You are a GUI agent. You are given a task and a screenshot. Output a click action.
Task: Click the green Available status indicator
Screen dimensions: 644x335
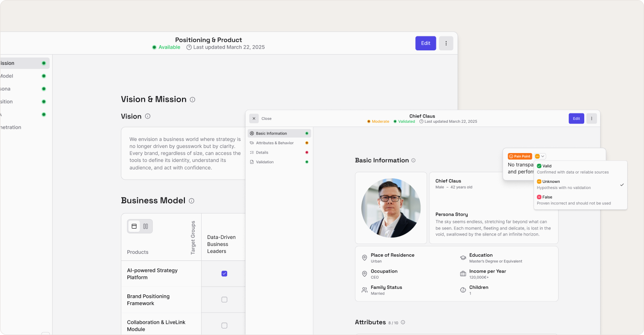[x=166, y=47]
